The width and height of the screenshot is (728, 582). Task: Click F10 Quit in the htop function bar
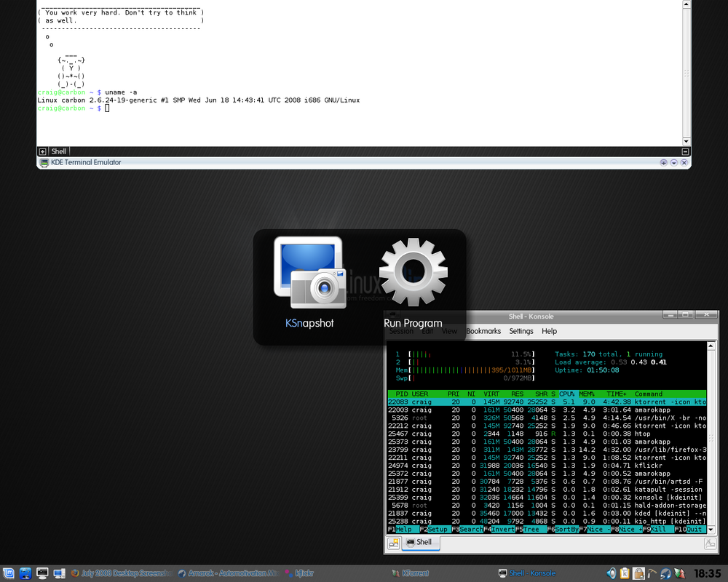tap(689, 529)
